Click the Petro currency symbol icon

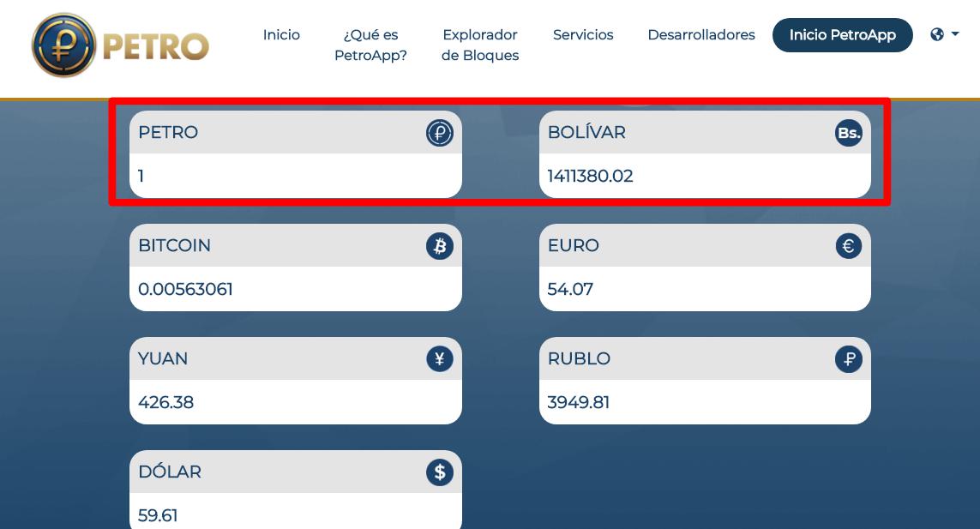pos(439,133)
